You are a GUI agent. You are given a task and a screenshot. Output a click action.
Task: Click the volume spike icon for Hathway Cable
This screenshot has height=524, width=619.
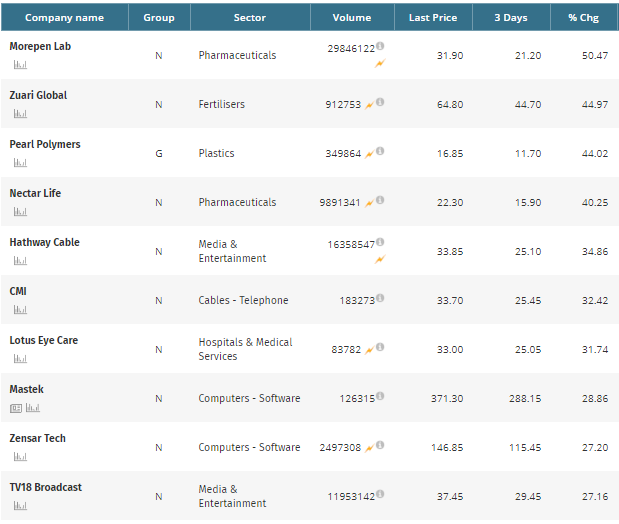pos(380,260)
